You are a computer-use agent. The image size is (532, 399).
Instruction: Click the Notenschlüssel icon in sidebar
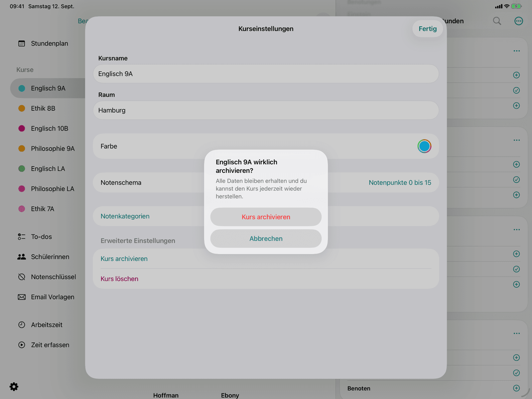point(22,277)
